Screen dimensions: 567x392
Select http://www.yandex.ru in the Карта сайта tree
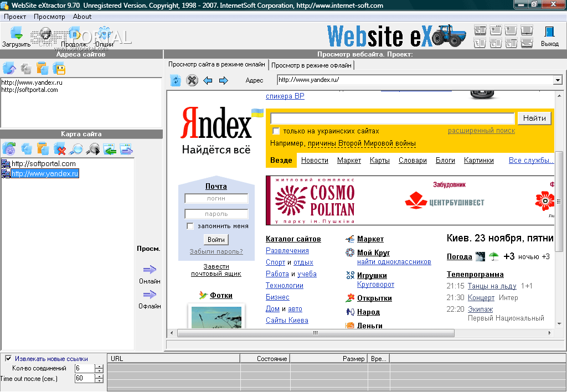pos(45,174)
